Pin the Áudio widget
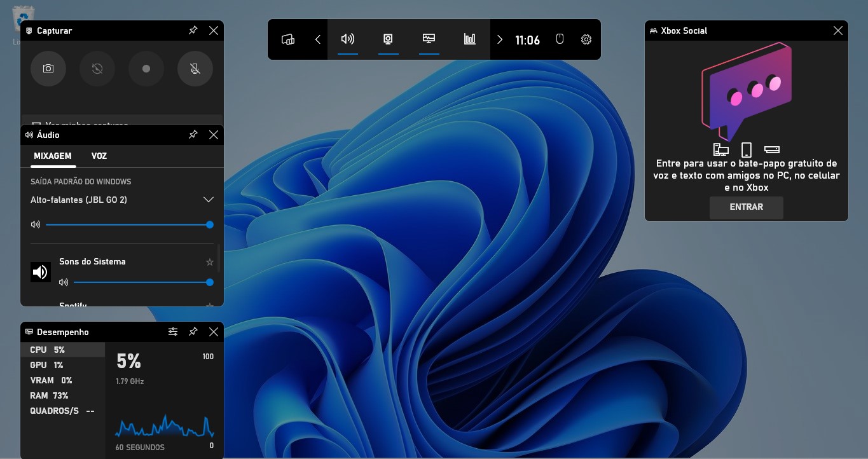This screenshot has width=868, height=459. coord(193,134)
